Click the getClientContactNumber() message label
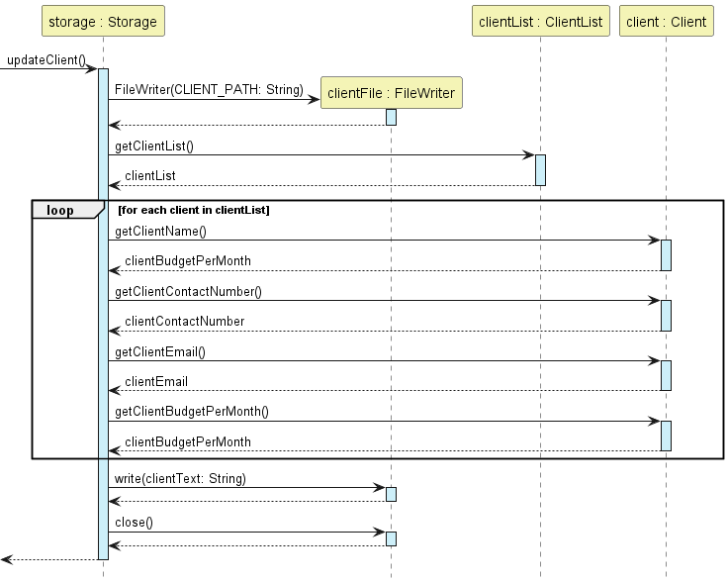This screenshot has width=728, height=583. pos(189,291)
